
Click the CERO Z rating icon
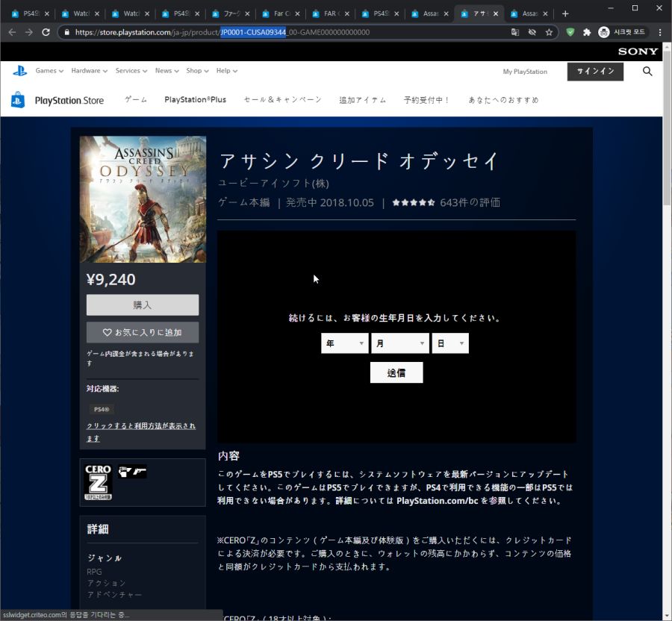tap(98, 482)
